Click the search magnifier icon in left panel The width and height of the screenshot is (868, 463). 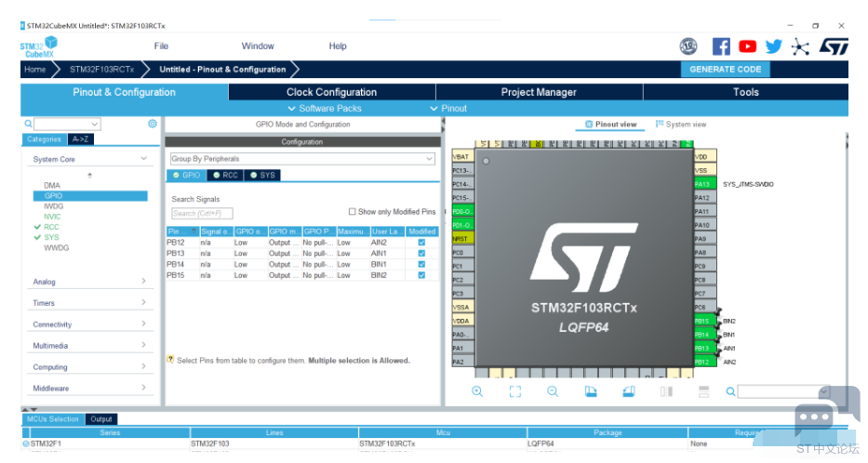28,124
